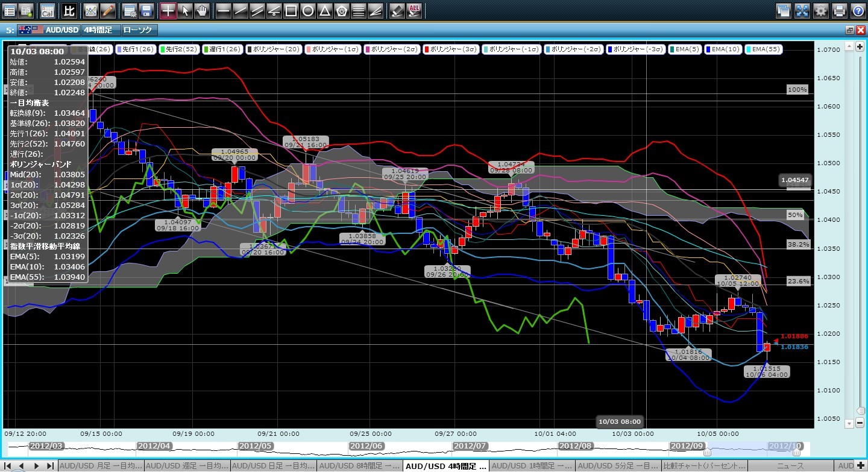Open the 4時間足 timeframe dropdown
The width and height of the screenshot is (868, 472).
tap(100, 30)
